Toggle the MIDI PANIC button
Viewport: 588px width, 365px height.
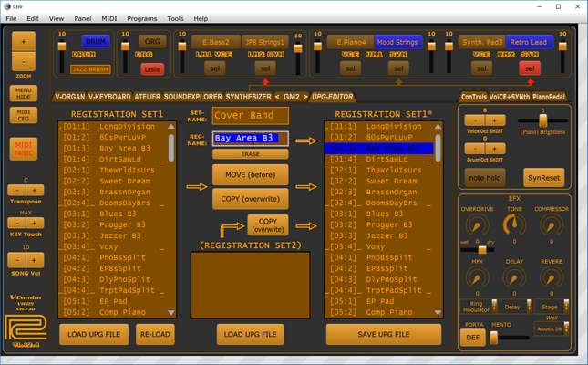[x=24, y=149]
